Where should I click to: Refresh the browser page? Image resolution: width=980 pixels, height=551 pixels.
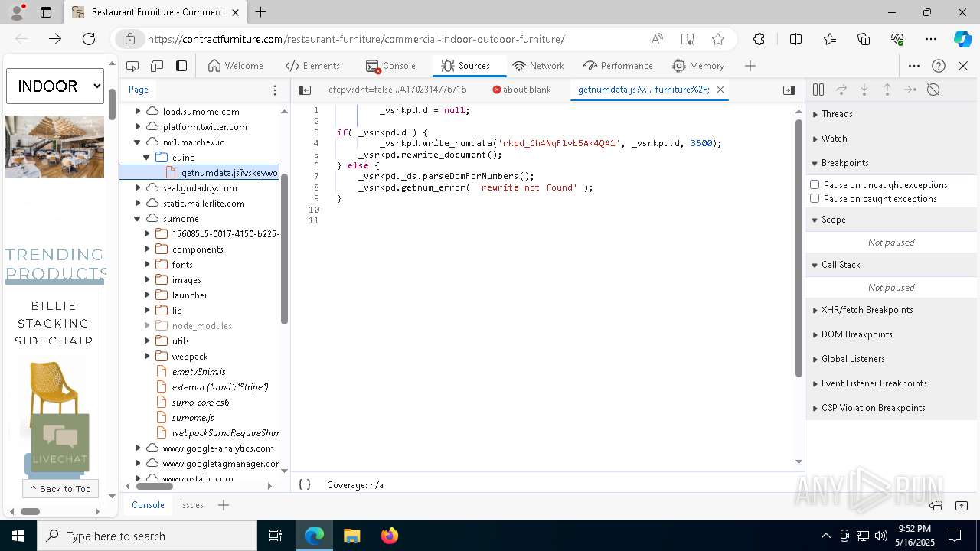coord(89,39)
